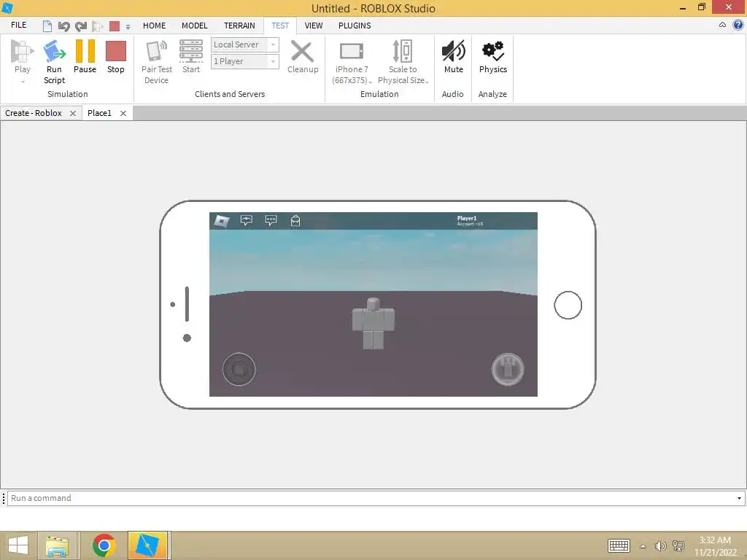Click the small Play icon in quick access toolbar
The image size is (747, 560).
coord(98,26)
